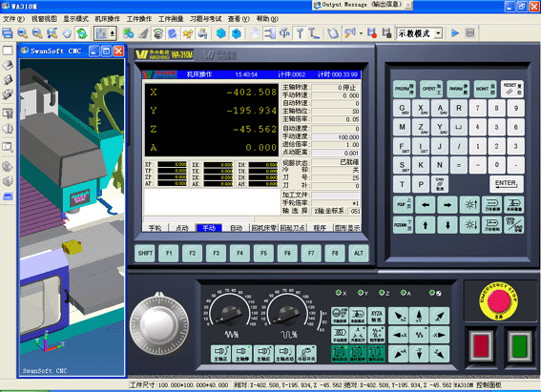Select the 手轮 mode tab on CNC screen
541x392 pixels.
coord(156,228)
